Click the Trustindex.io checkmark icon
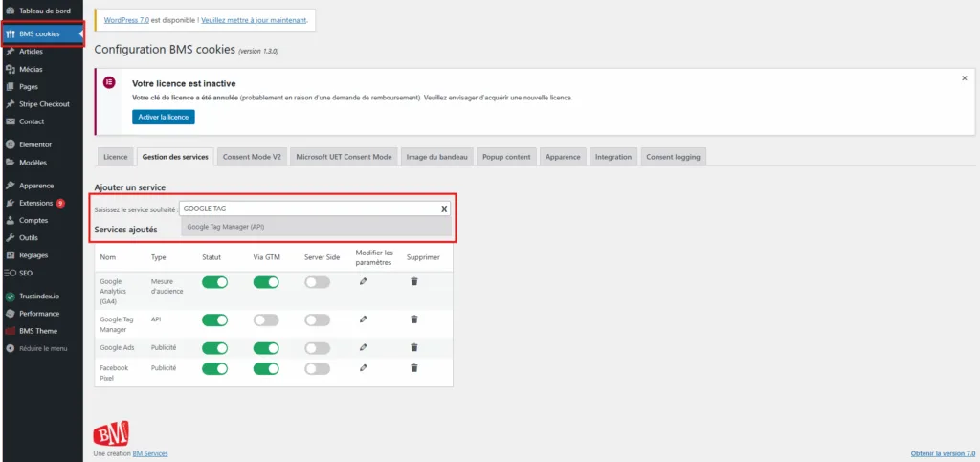The image size is (980, 462). [10, 296]
